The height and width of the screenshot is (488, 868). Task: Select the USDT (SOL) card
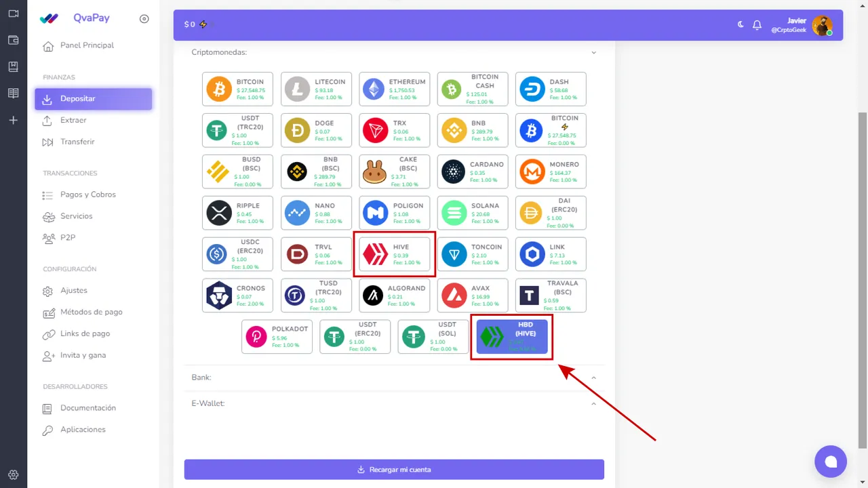tap(433, 337)
